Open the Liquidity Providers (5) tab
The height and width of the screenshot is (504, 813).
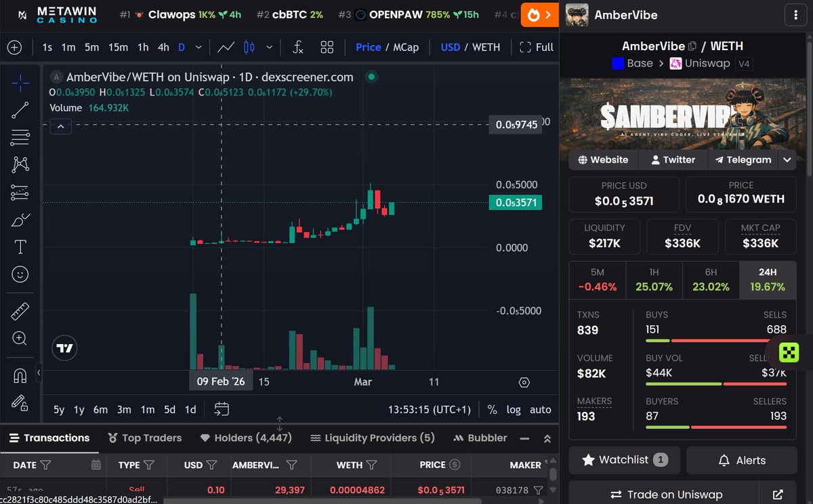tap(372, 438)
